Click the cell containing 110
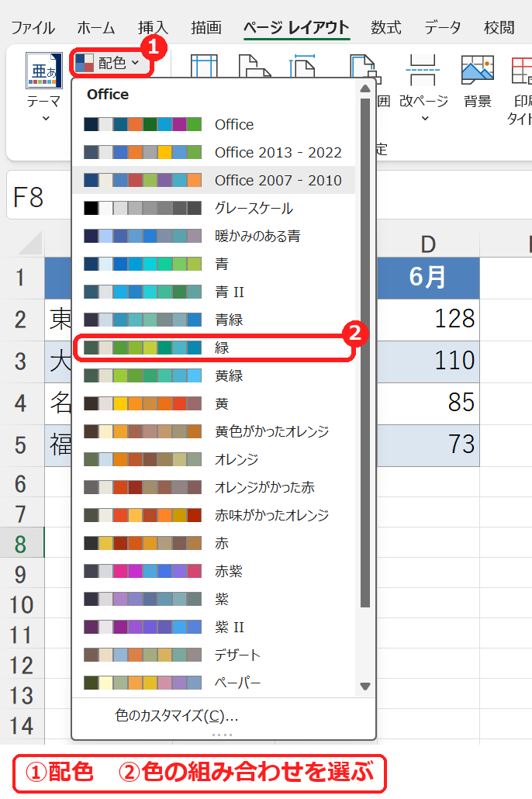 tap(428, 361)
